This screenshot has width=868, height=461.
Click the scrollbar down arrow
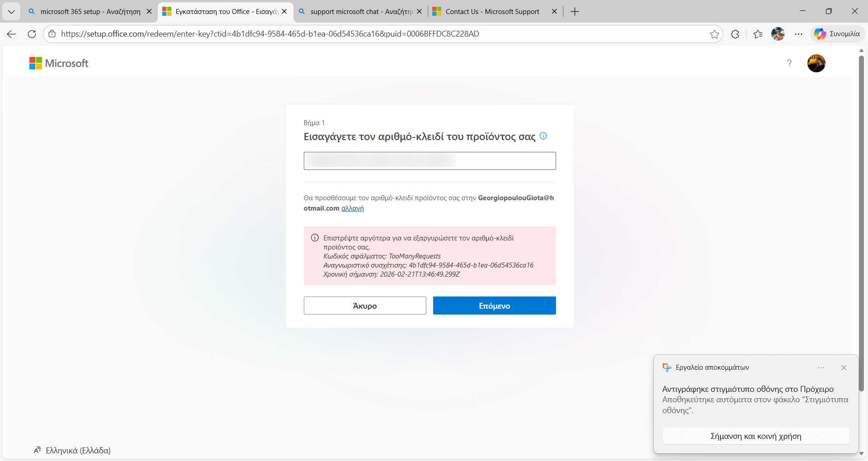(x=861, y=453)
